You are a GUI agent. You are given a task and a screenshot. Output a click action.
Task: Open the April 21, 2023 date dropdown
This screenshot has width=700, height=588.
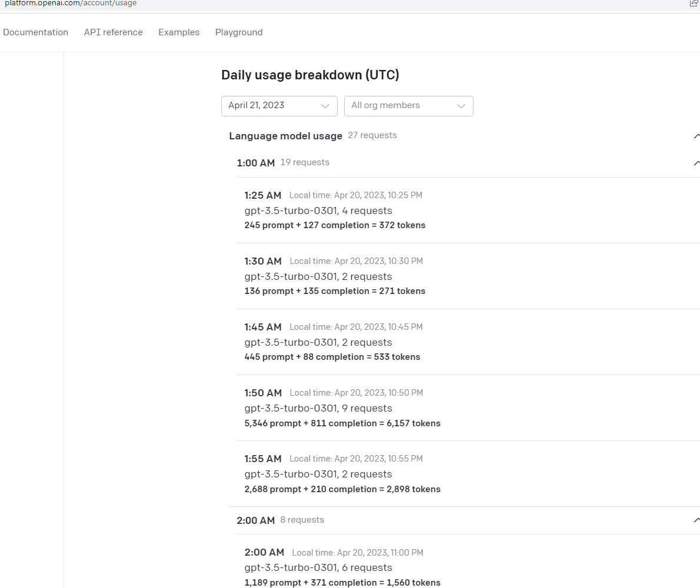(279, 106)
